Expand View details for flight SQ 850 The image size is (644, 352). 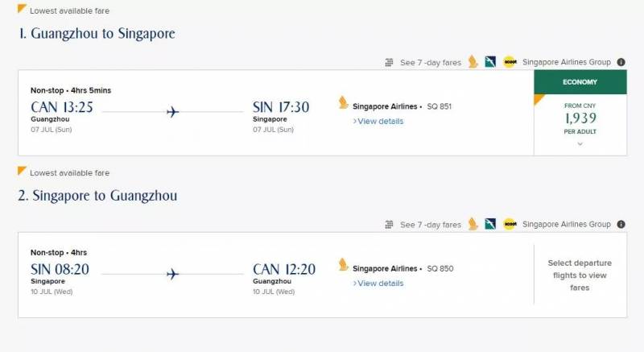[378, 284]
